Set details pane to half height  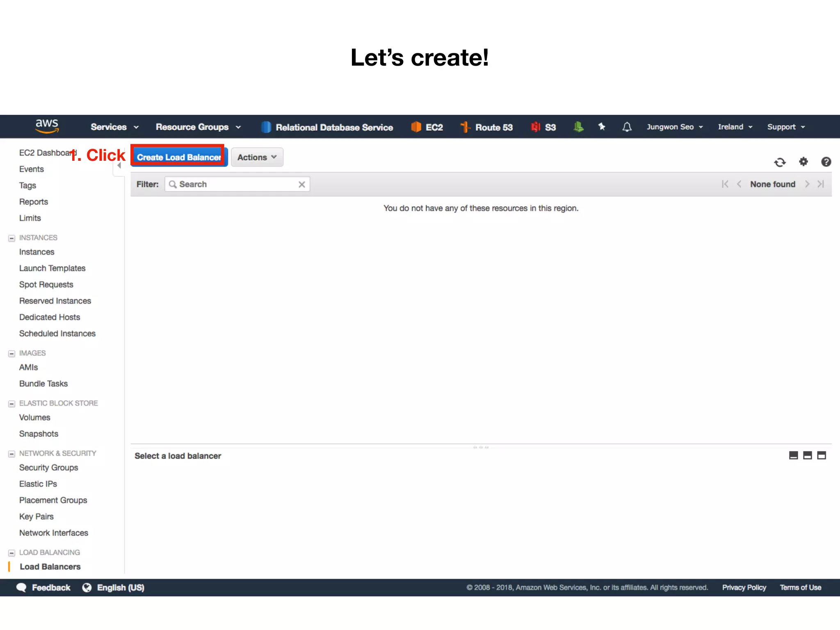click(x=808, y=455)
